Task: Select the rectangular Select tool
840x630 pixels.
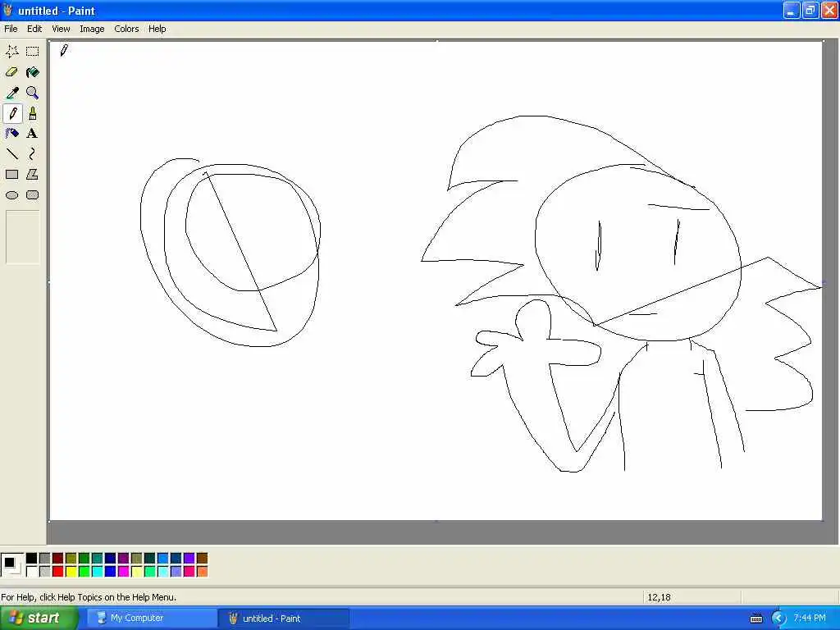Action: pyautogui.click(x=33, y=52)
